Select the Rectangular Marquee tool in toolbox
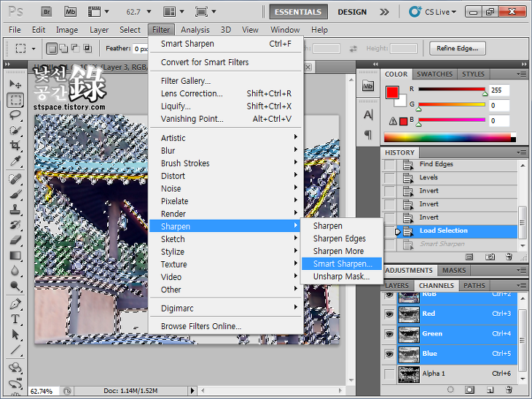Viewport: 532px width, 399px height. [x=15, y=100]
